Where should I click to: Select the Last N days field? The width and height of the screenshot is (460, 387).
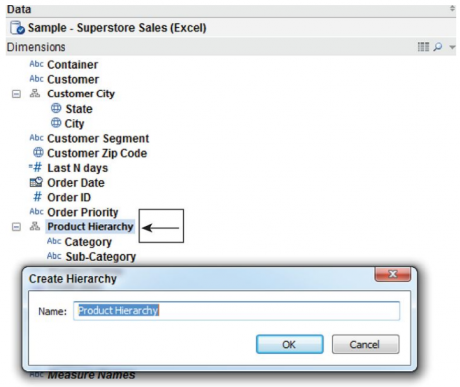pos(78,168)
